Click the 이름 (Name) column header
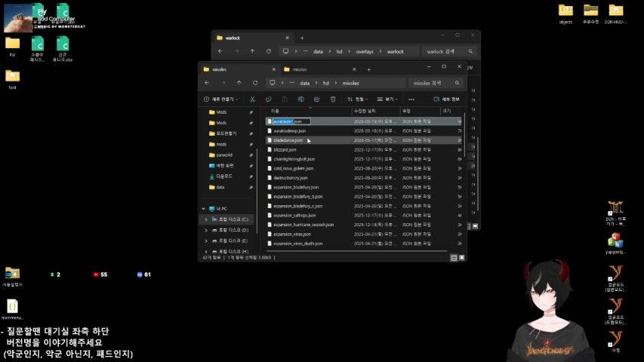Viewport: 644px width, 362px height. (x=276, y=111)
